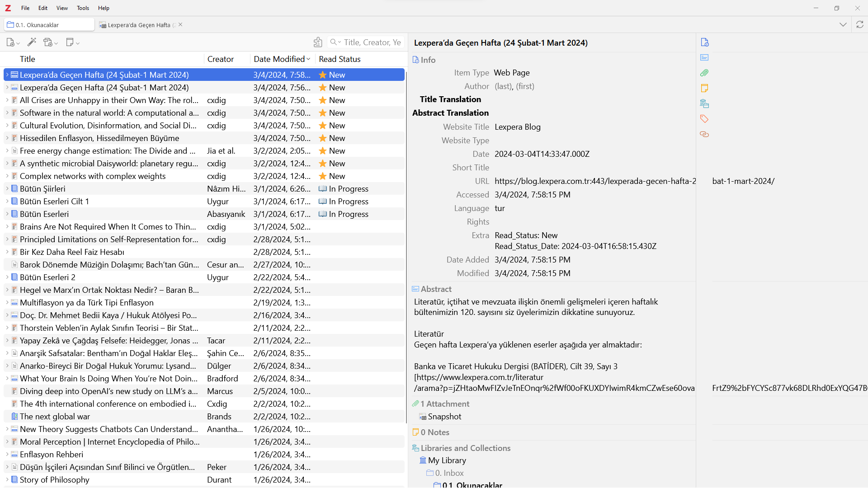The height and width of the screenshot is (488, 868).
Task: Click the Locate file icon beside search
Action: (318, 42)
